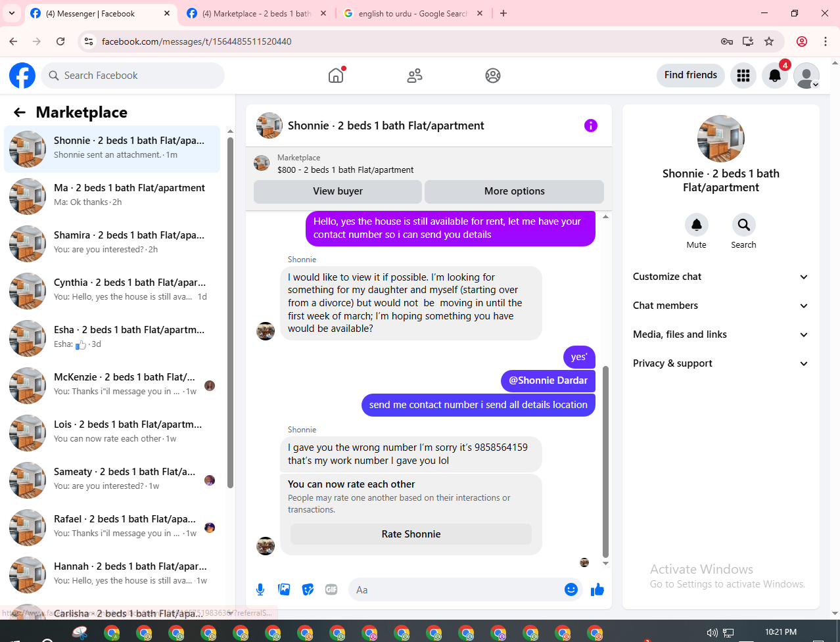Click the install app icon in address bar
The width and height of the screenshot is (840, 642).
point(748,41)
